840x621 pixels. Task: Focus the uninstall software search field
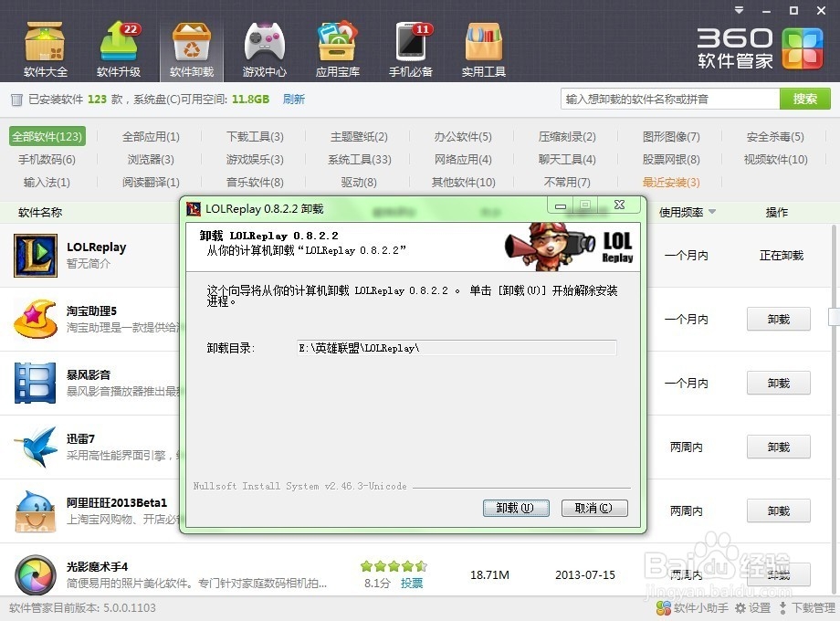(669, 100)
